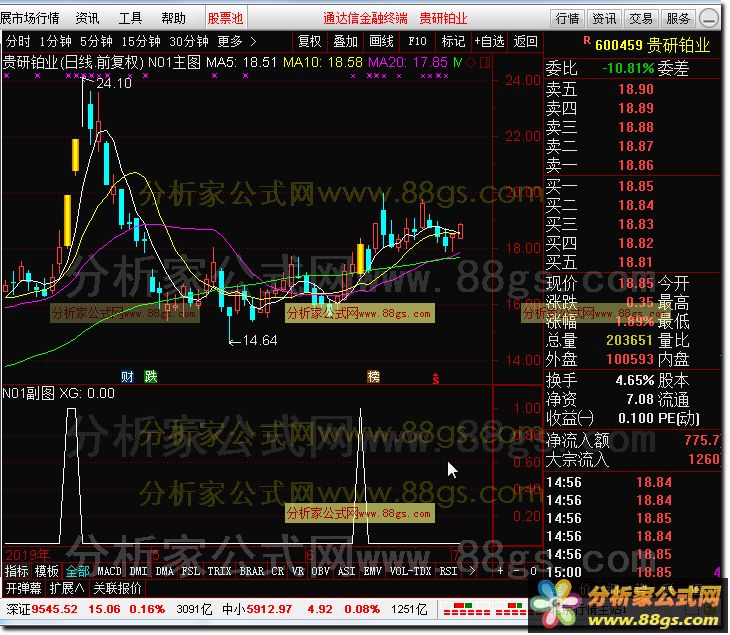Image resolution: width=730 pixels, height=635 pixels.
Task: Select the FSL indicator
Action: click(190, 571)
